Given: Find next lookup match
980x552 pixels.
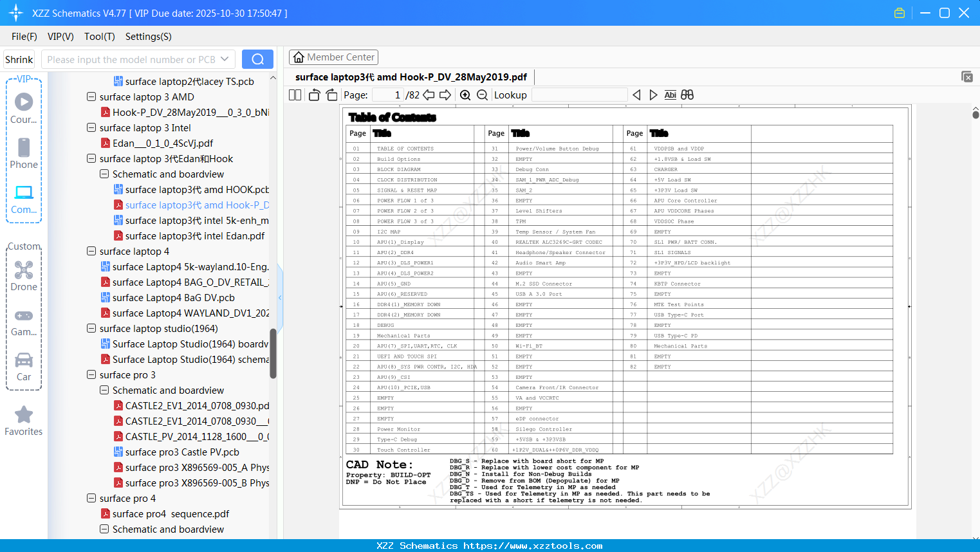Looking at the screenshot, I should pos(653,95).
